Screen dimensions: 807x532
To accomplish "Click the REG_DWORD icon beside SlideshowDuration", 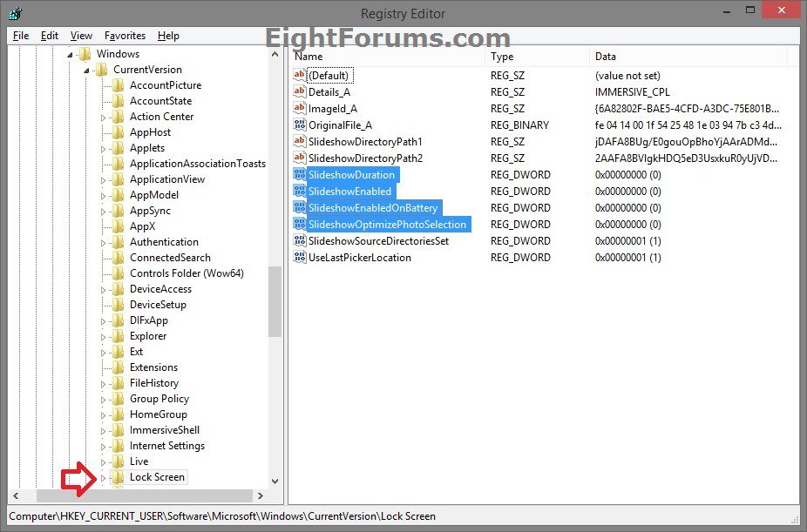I will point(299,174).
